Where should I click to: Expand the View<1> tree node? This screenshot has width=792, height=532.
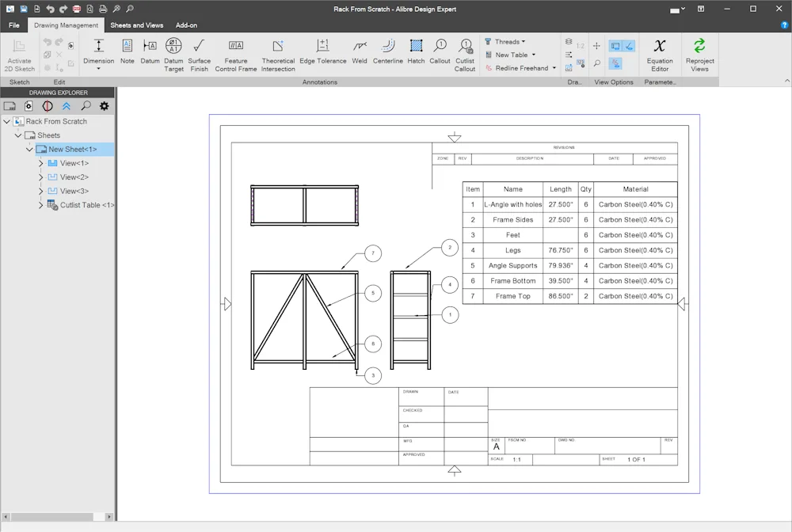[41, 164]
